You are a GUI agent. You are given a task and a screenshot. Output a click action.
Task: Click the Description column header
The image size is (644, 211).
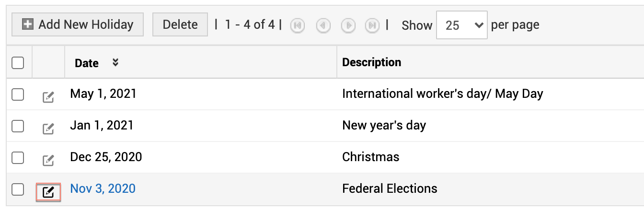pyautogui.click(x=371, y=62)
